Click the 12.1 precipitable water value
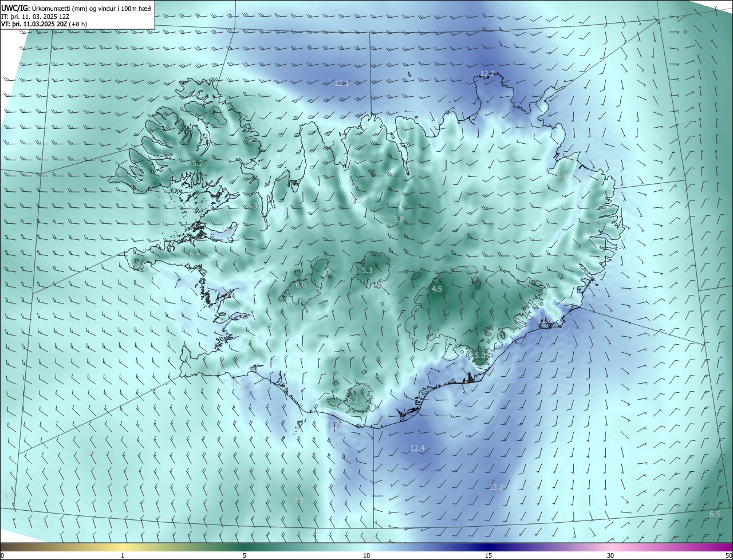Image resolution: width=733 pixels, height=560 pixels. pyautogui.click(x=342, y=83)
